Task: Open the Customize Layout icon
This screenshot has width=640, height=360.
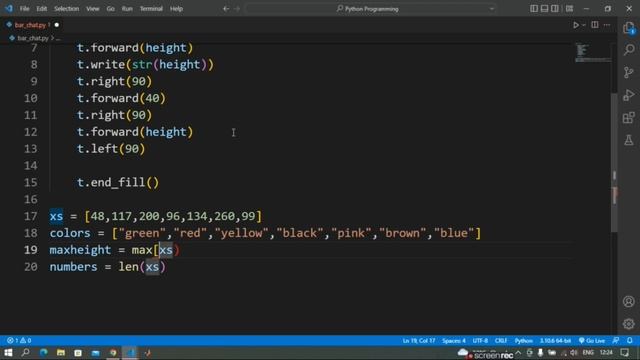Action: [569, 9]
